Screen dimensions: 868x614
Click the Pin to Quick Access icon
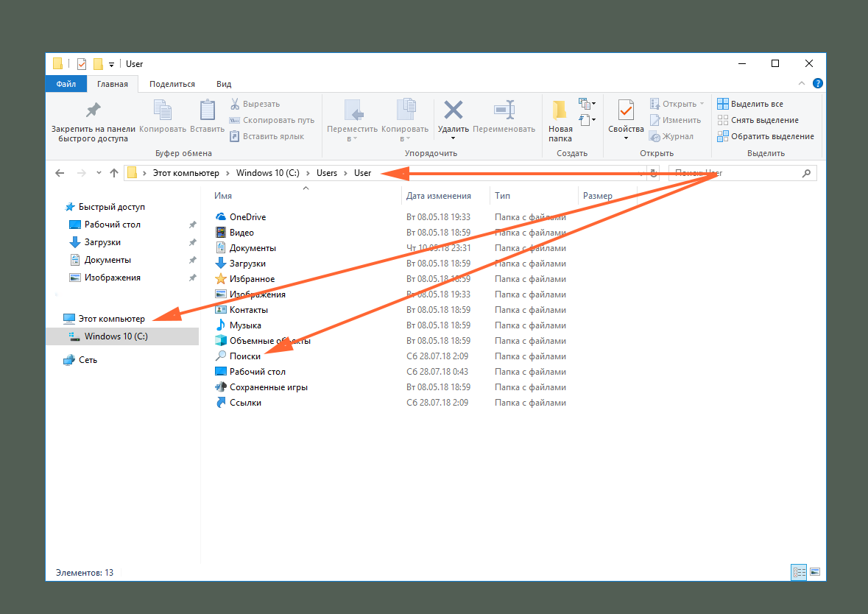point(93,110)
